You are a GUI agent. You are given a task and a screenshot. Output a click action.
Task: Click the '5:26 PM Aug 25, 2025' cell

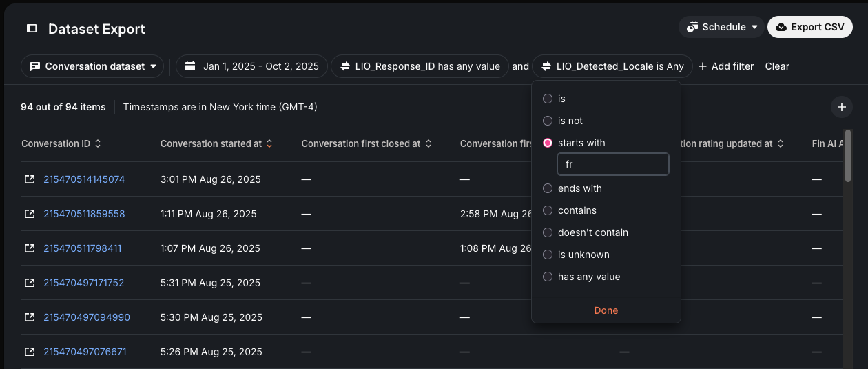pos(211,352)
